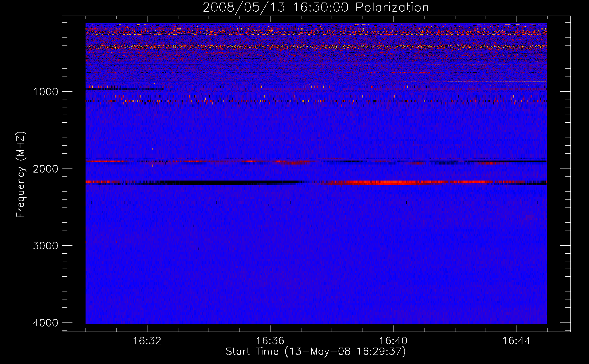The image size is (589, 364).
Task: Click the 4000 frequency tick label
Action: (46, 323)
